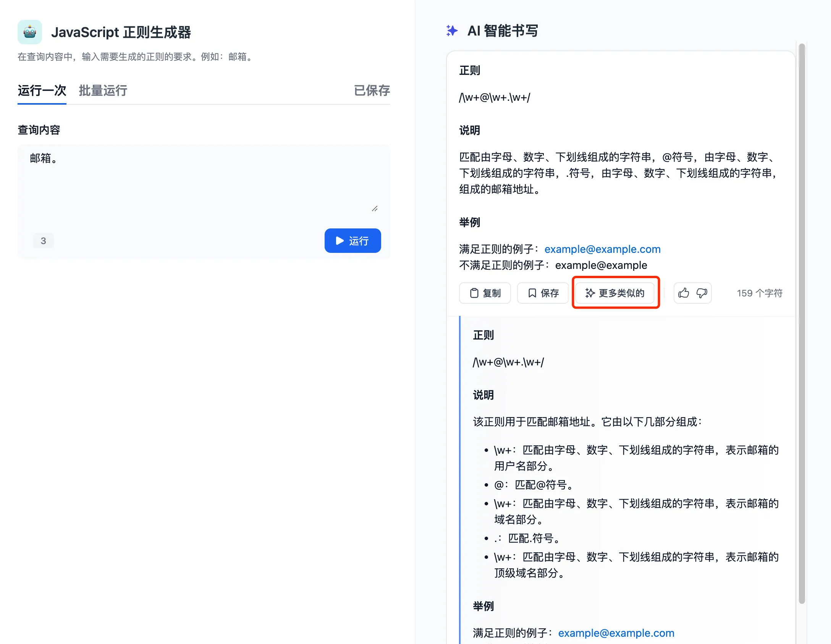Click the 159 个字符 count text

click(x=759, y=293)
